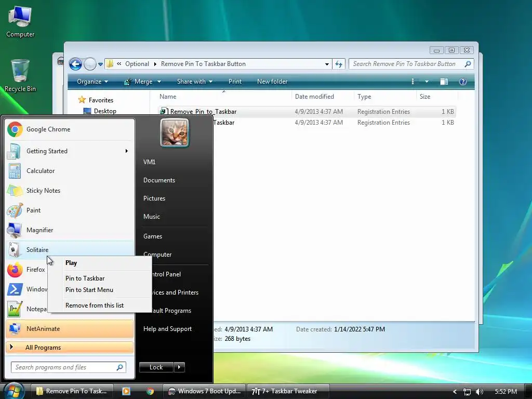The width and height of the screenshot is (532, 399).
Task: Click the cat user account picture
Action: pyautogui.click(x=175, y=132)
